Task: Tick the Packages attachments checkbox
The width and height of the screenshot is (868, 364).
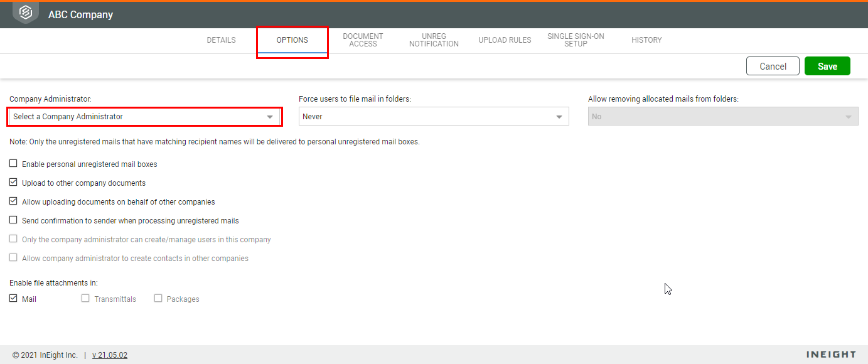Action: click(158, 299)
